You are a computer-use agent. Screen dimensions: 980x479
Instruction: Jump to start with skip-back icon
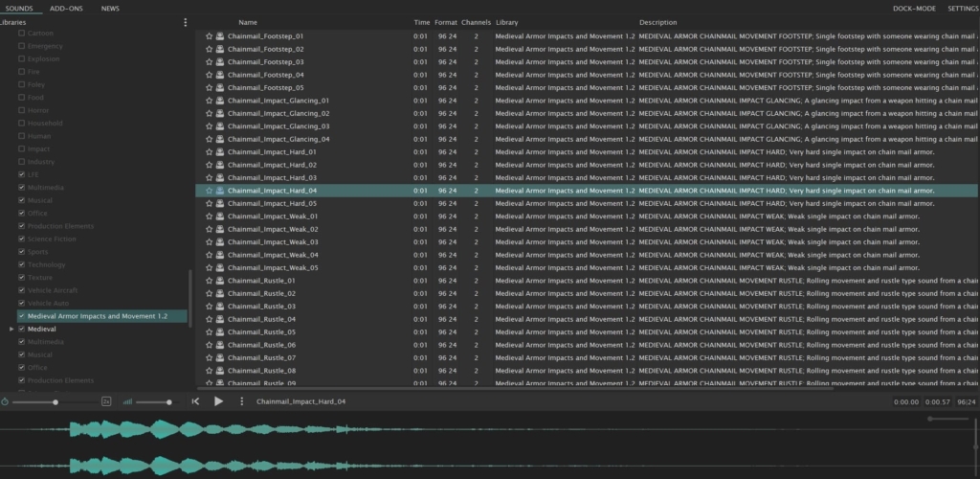click(195, 401)
